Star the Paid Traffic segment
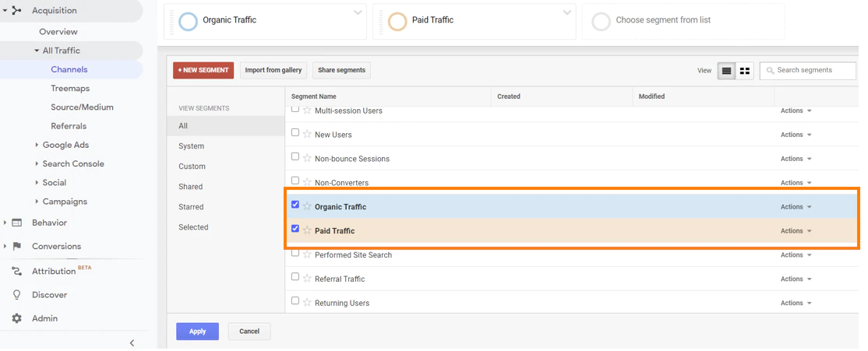 coord(307,230)
